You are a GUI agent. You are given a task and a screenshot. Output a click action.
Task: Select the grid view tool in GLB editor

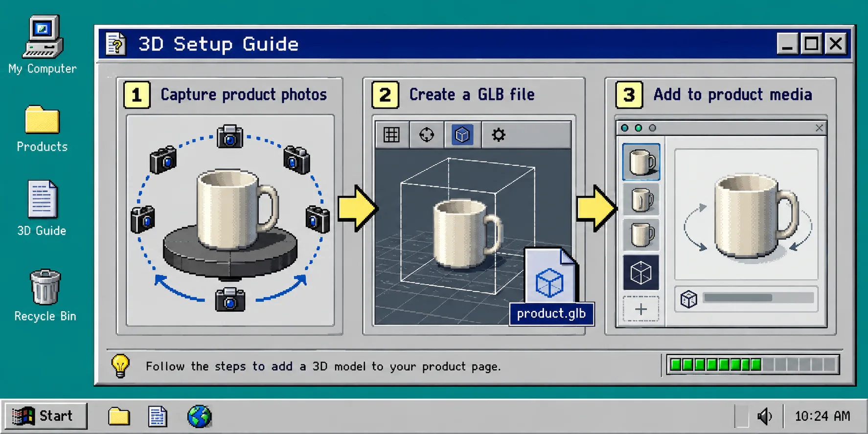[391, 135]
